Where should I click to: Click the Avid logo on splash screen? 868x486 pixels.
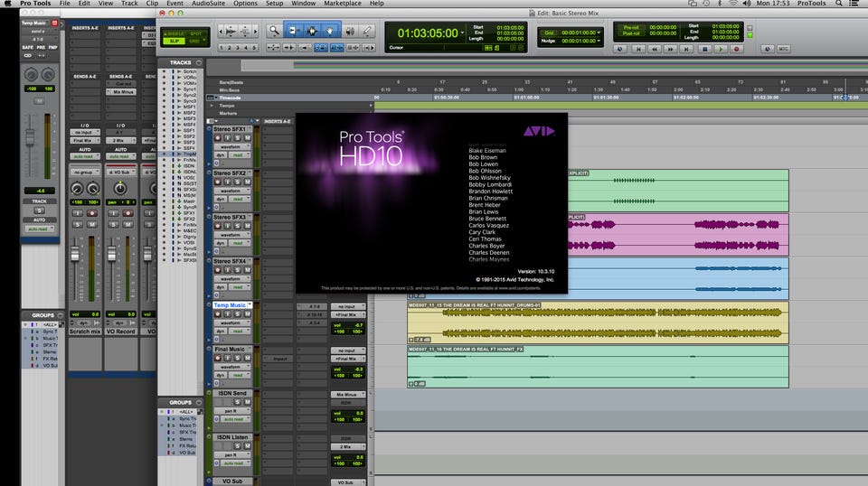[x=539, y=131]
